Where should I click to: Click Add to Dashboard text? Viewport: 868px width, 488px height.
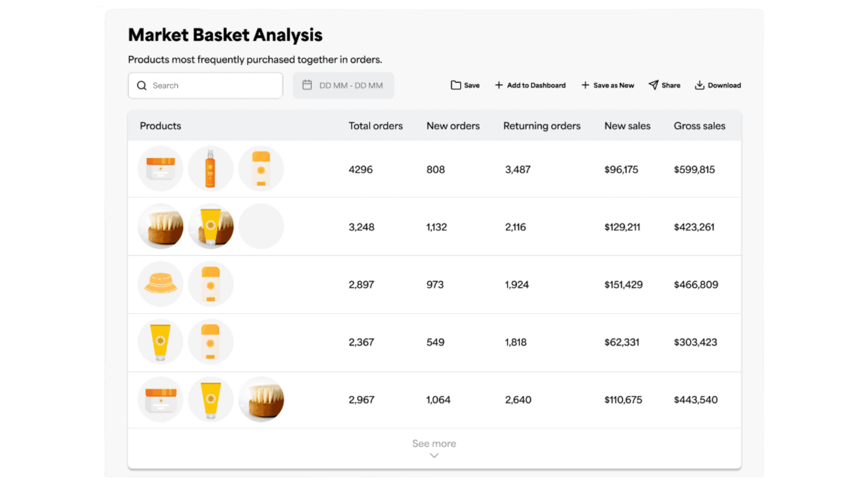(536, 85)
